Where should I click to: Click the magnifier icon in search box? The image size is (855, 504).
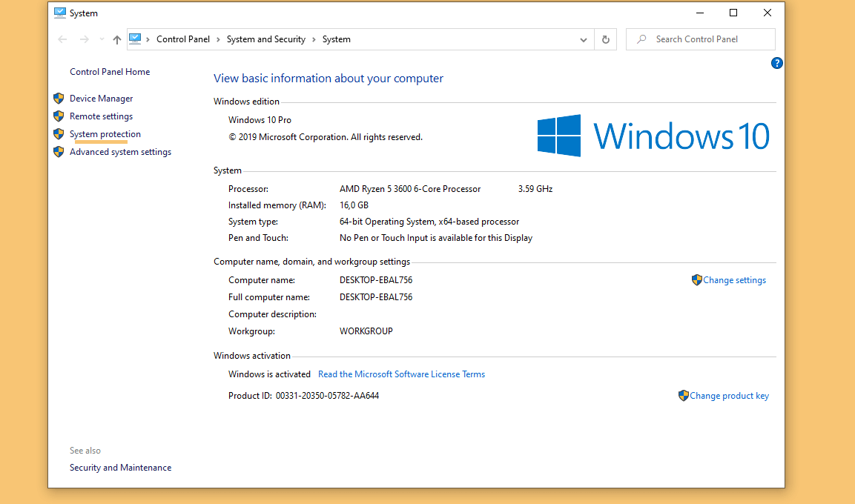[x=641, y=39]
